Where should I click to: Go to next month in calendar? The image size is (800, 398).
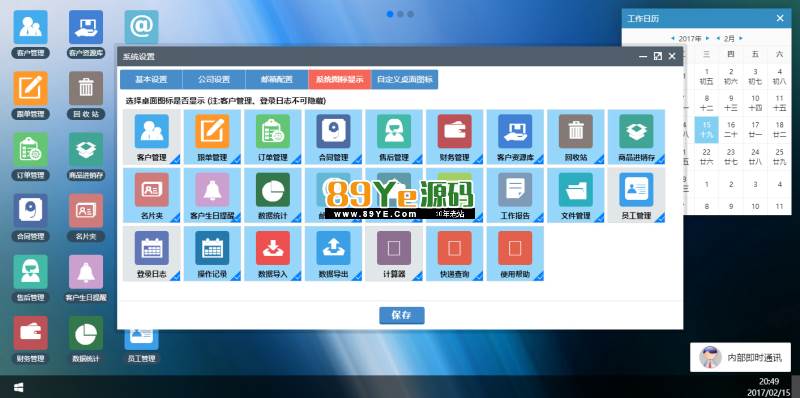(741, 38)
